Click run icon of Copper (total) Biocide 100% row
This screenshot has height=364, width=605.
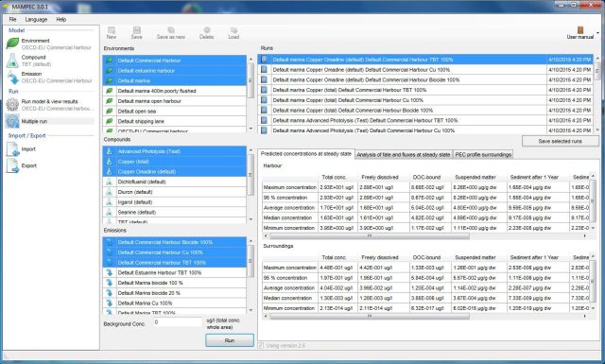(265, 111)
